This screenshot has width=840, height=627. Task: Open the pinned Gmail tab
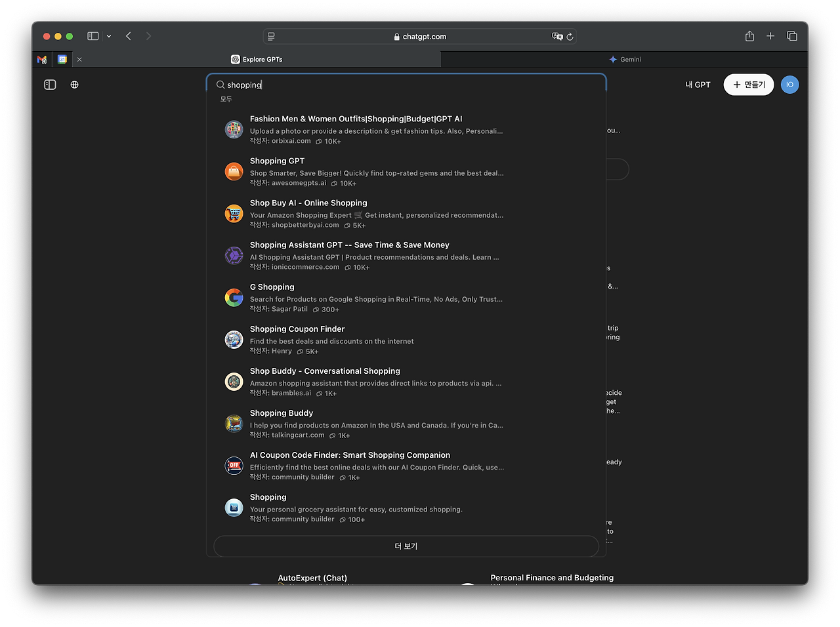pos(42,59)
